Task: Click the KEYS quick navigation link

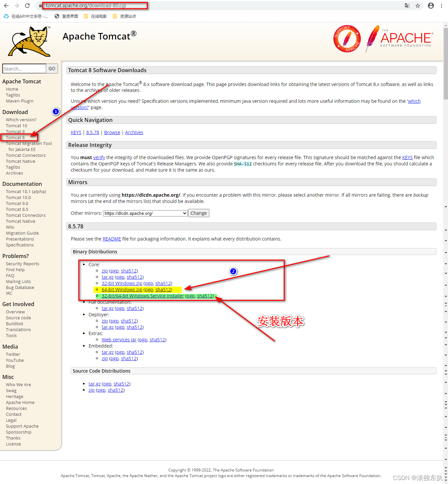Action: point(76,132)
